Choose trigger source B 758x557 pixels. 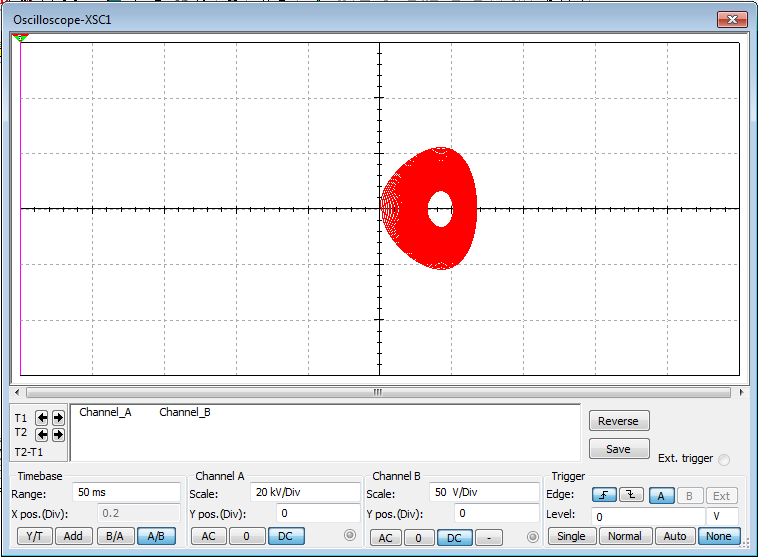[689, 495]
